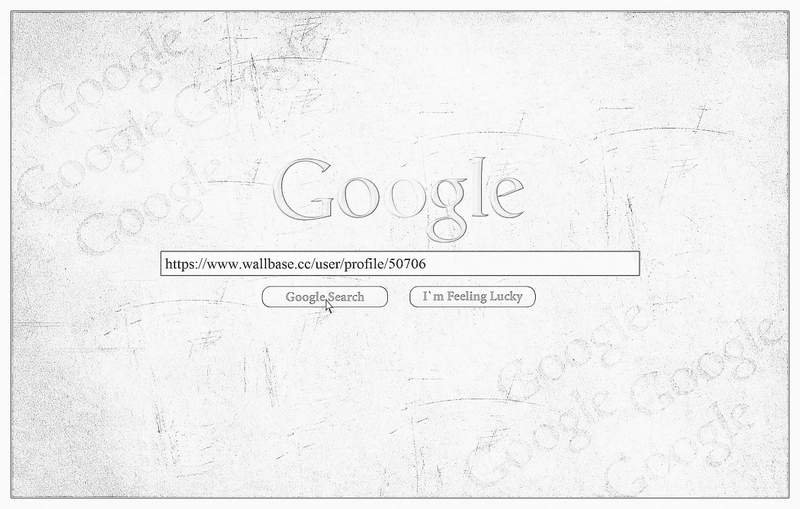Select the capital G of the central logo

pos(304,190)
